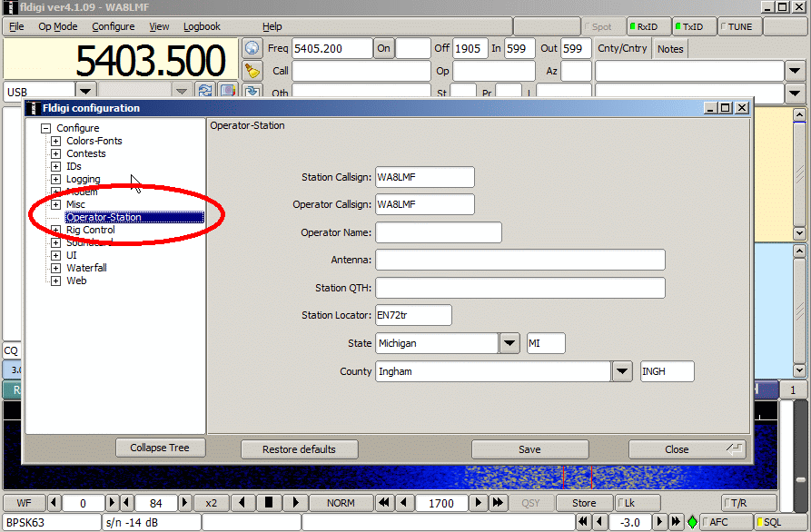811x532 pixels.
Task: Toggle the RxID button
Action: pyautogui.click(x=648, y=27)
